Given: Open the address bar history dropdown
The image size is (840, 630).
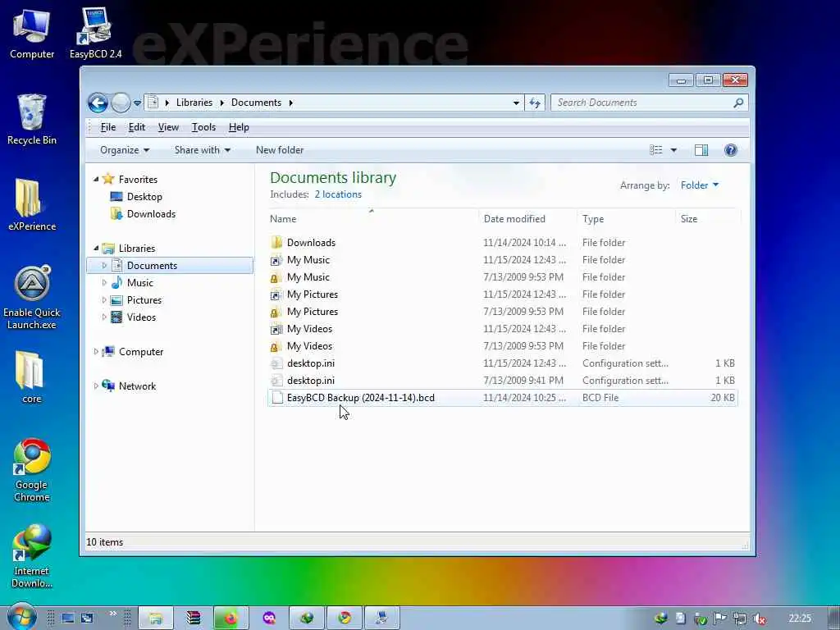Looking at the screenshot, I should tap(516, 103).
